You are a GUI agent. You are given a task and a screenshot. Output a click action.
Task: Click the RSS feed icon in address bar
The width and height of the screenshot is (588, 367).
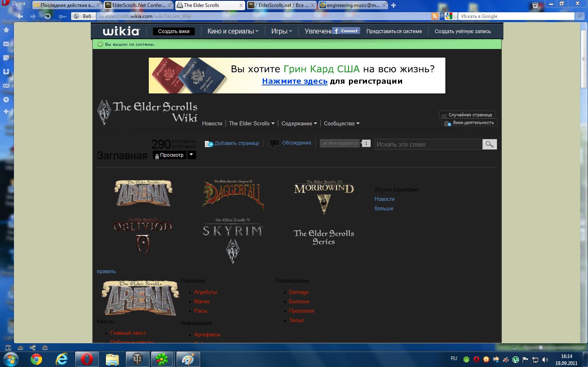pyautogui.click(x=435, y=16)
